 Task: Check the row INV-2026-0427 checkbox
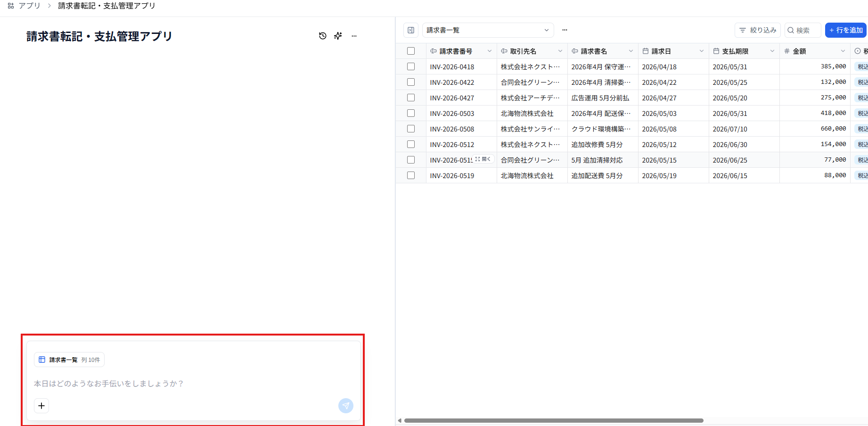click(411, 98)
